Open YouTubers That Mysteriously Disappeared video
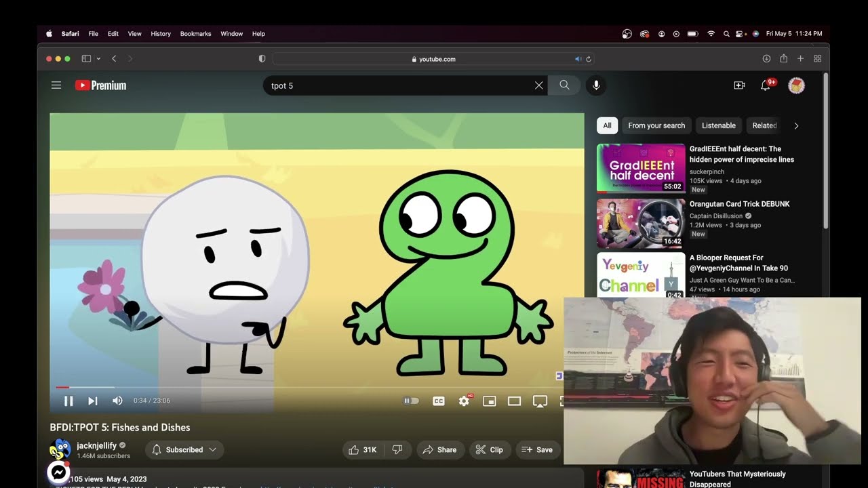Viewport: 868px width, 488px height. [737, 479]
